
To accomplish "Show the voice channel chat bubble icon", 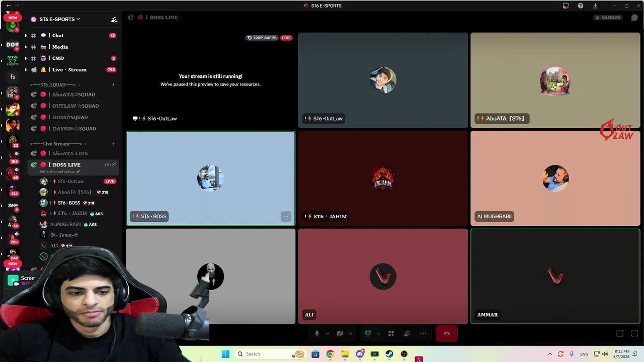I will point(634,18).
